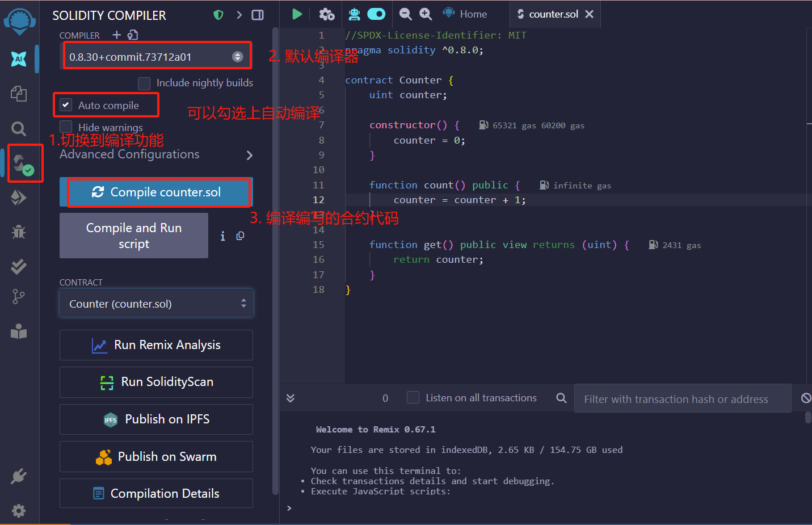Click line 12 counter = counter + 1
Image resolution: width=812 pixels, height=525 pixels.
[460, 200]
